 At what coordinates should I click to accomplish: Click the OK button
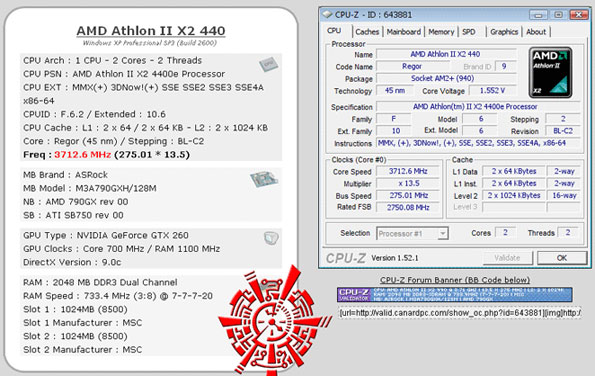(x=562, y=258)
